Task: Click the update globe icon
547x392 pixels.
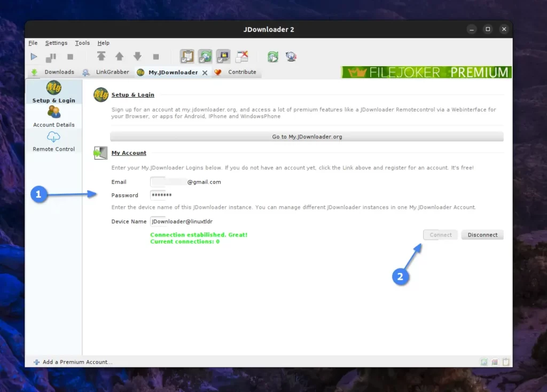Action: coord(291,57)
